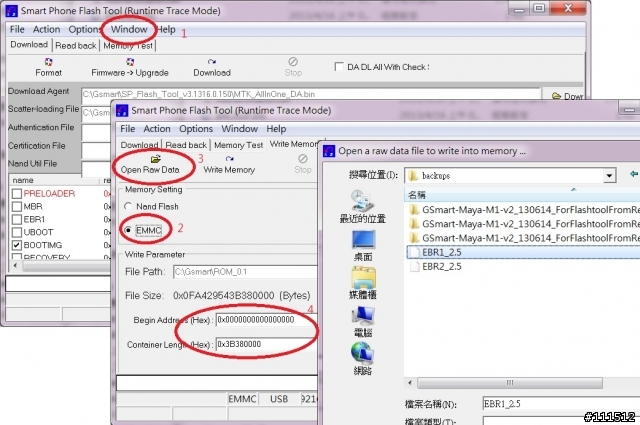This screenshot has width=640, height=425.
Task: Click the Download toolbar icon in the back window
Action: (211, 62)
